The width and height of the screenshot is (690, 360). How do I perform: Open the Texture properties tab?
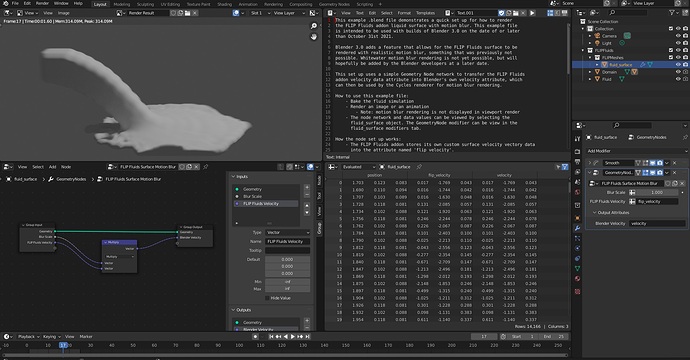(577, 291)
